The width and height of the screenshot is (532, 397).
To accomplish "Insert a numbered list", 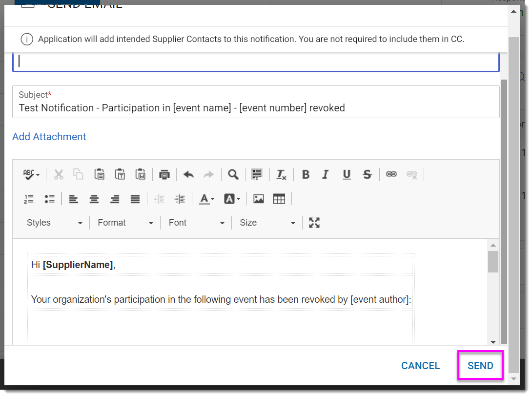I will [29, 199].
